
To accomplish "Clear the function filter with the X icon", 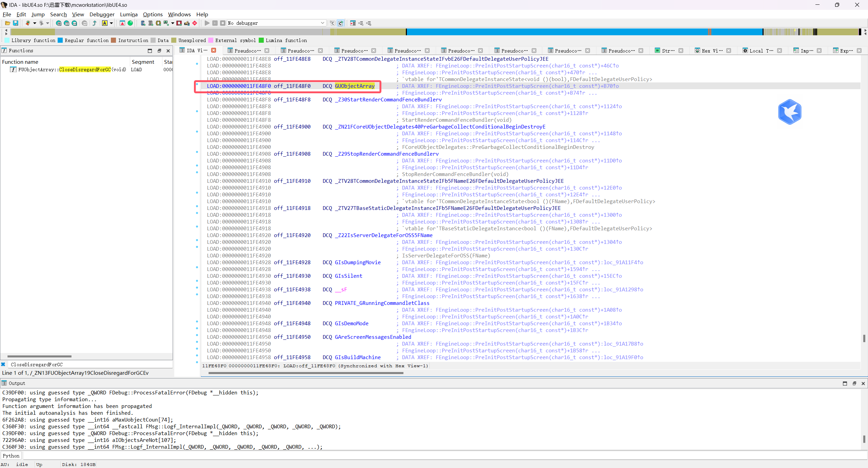I will point(3,364).
